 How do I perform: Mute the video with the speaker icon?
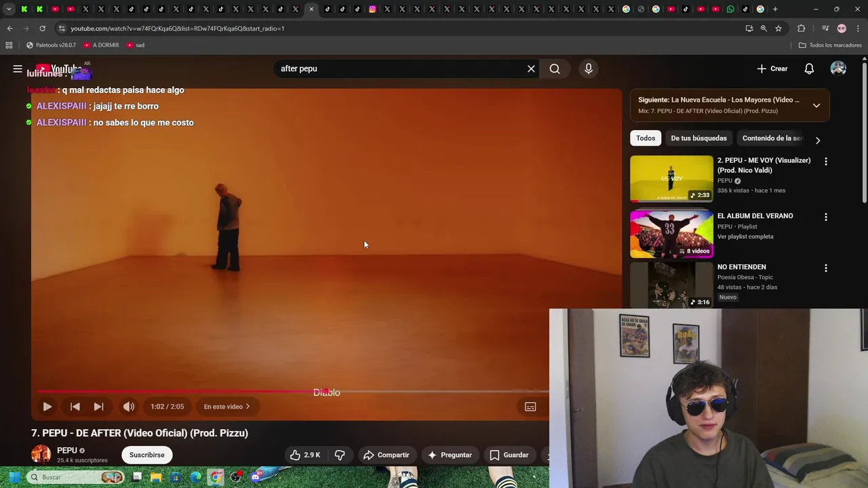pos(128,407)
